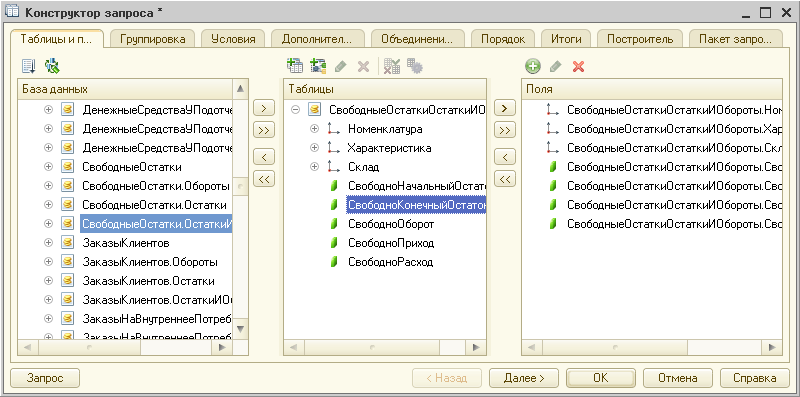Collapse the СвободныеОстаткиОстаткиИО table node
The image size is (800, 397).
[295, 109]
